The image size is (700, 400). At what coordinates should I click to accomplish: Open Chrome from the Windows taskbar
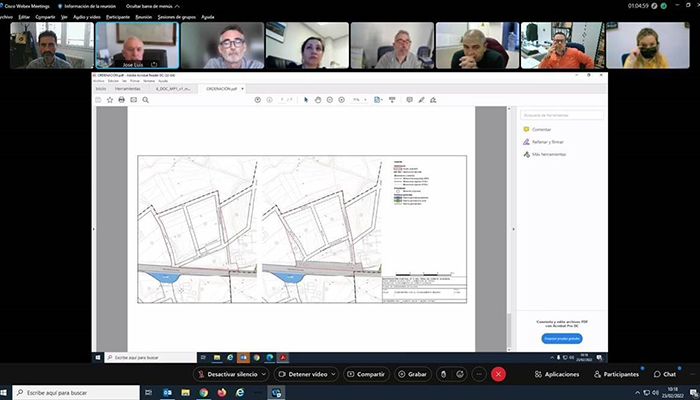point(203,393)
